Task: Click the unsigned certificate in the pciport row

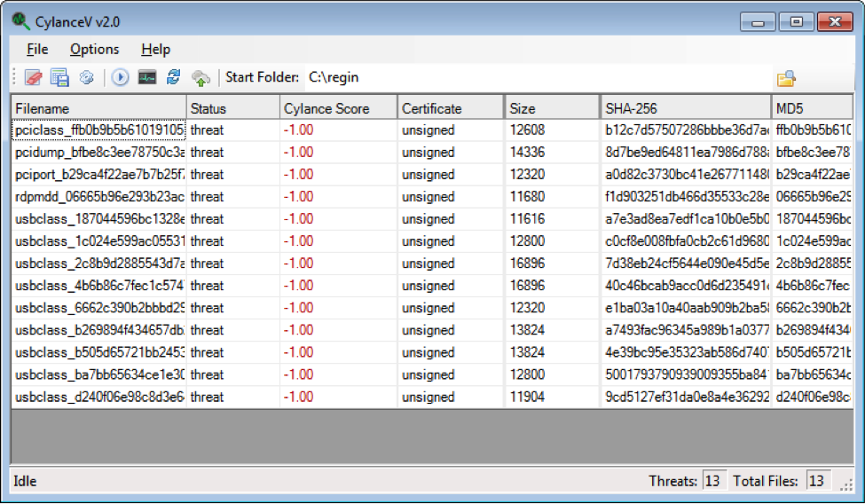Action: [429, 175]
